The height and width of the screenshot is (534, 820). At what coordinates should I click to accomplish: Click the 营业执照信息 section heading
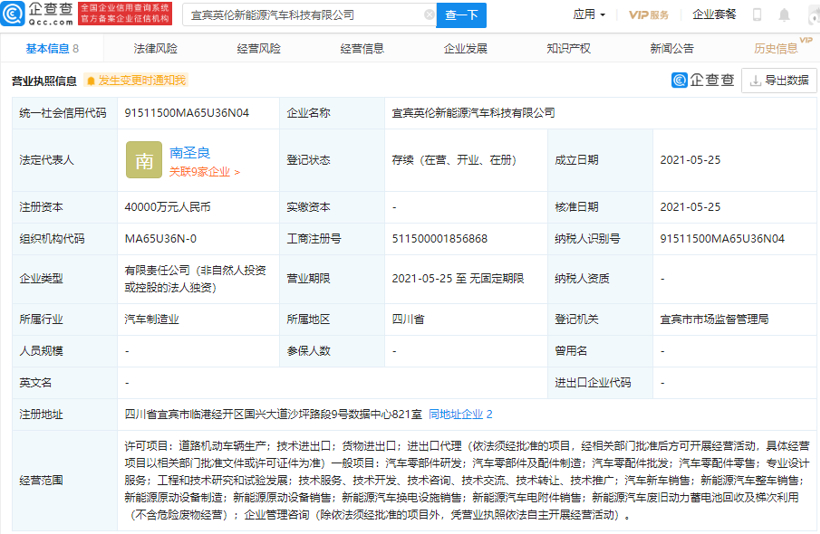pos(44,81)
